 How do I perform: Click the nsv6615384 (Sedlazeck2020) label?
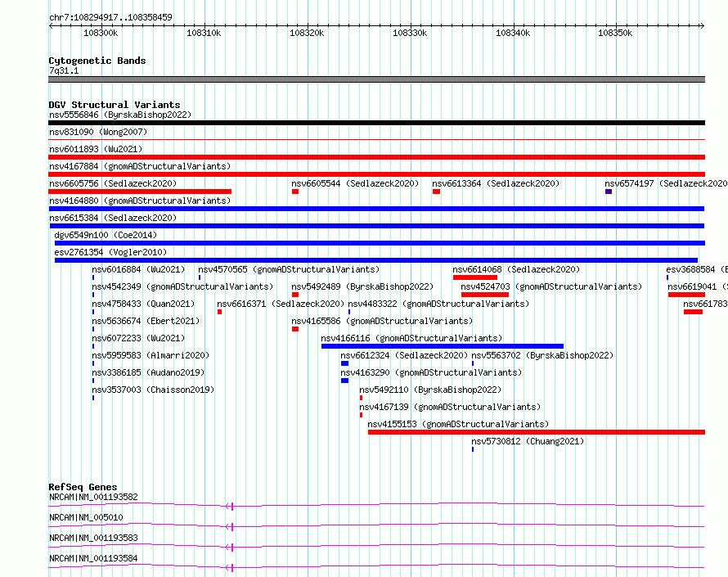(113, 218)
